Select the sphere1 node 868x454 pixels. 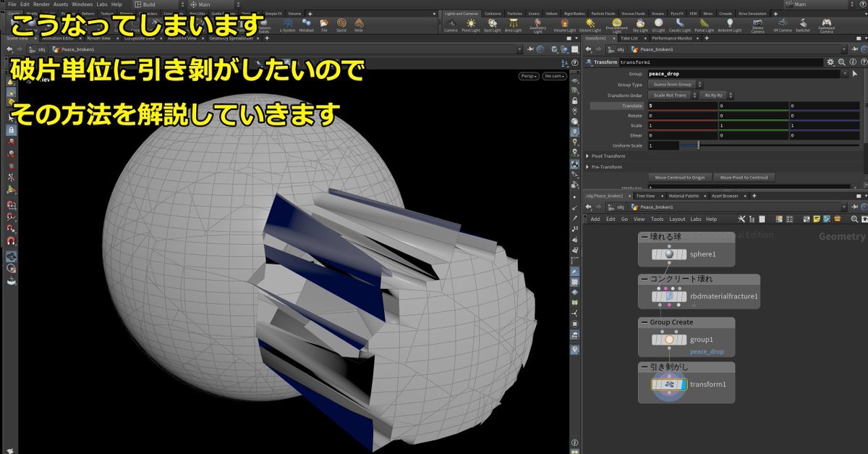[670, 254]
